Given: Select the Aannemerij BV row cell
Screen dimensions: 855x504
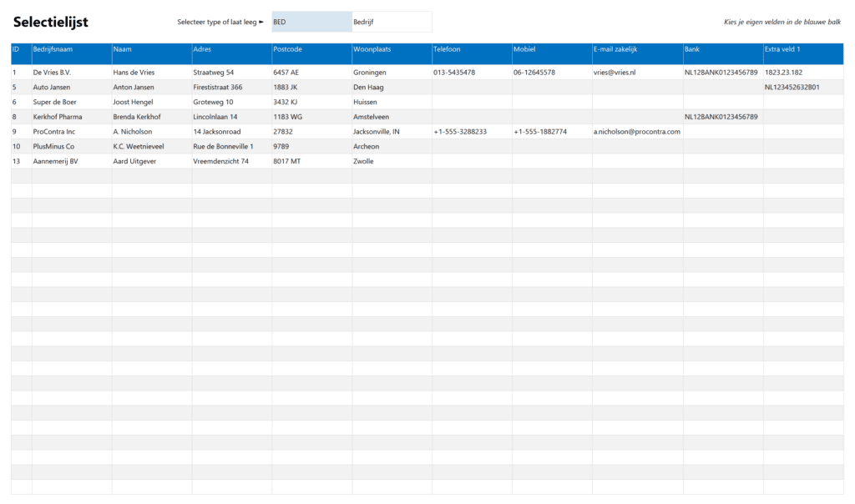Looking at the screenshot, I should 56,161.
